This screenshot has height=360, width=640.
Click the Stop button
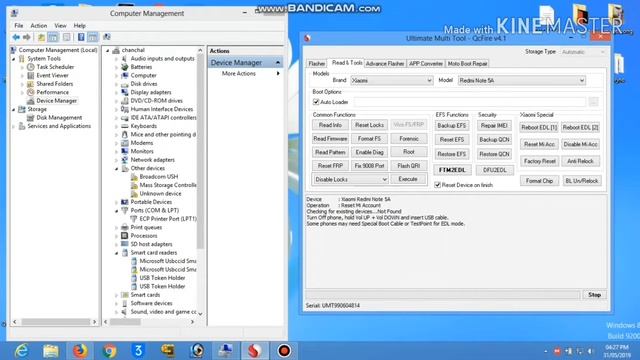point(594,295)
